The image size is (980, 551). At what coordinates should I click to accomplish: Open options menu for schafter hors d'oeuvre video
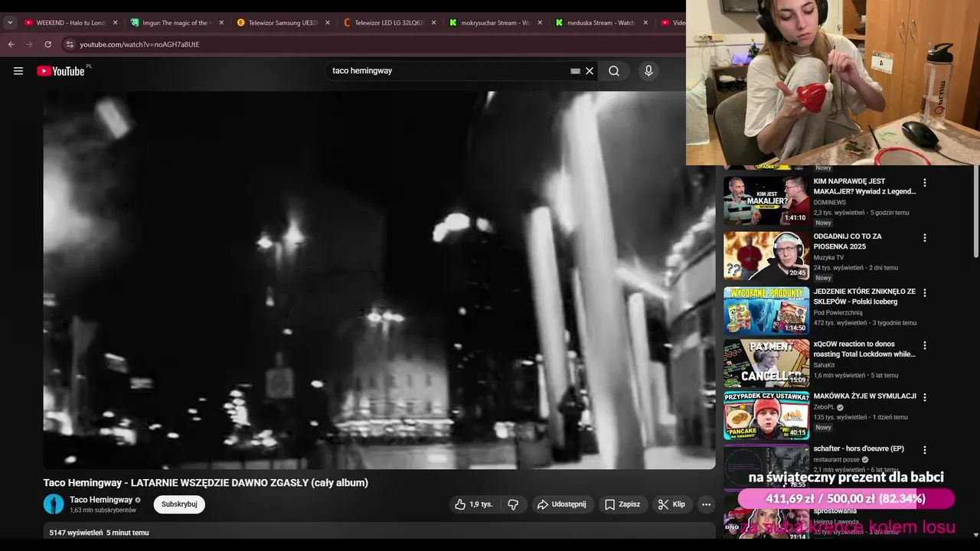click(x=924, y=450)
